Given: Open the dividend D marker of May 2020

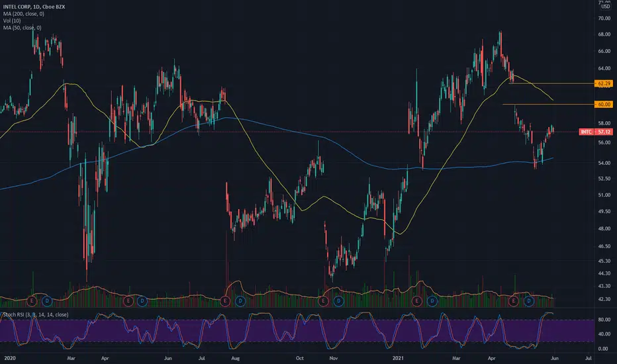Looking at the screenshot, I should (x=142, y=301).
